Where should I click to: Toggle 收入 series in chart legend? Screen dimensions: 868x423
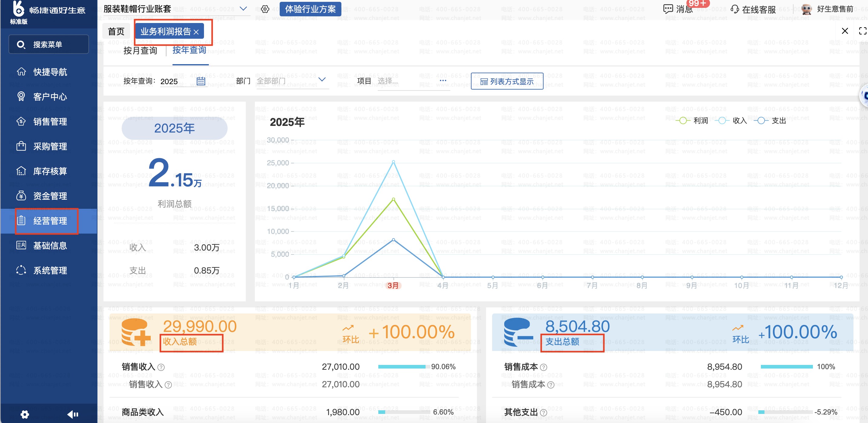click(x=731, y=120)
